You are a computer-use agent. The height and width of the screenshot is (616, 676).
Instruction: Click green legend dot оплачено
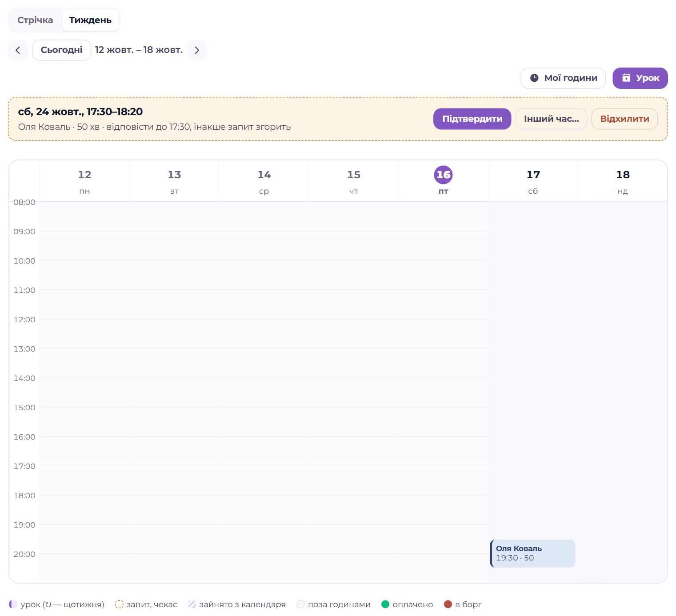(385, 604)
